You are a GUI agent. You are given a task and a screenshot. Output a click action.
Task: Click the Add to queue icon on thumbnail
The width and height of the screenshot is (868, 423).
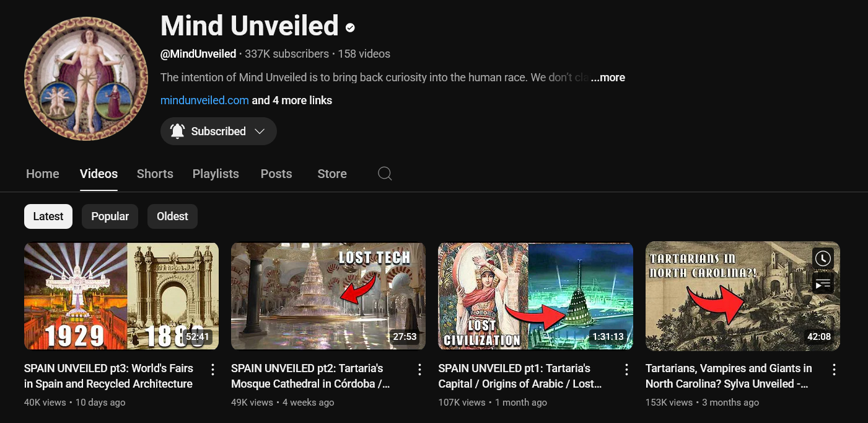pos(823,284)
